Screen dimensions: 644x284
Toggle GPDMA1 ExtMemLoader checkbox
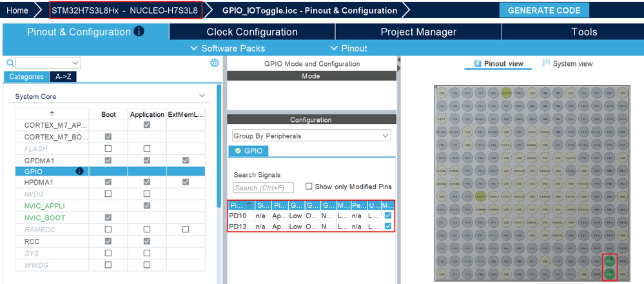(186, 160)
